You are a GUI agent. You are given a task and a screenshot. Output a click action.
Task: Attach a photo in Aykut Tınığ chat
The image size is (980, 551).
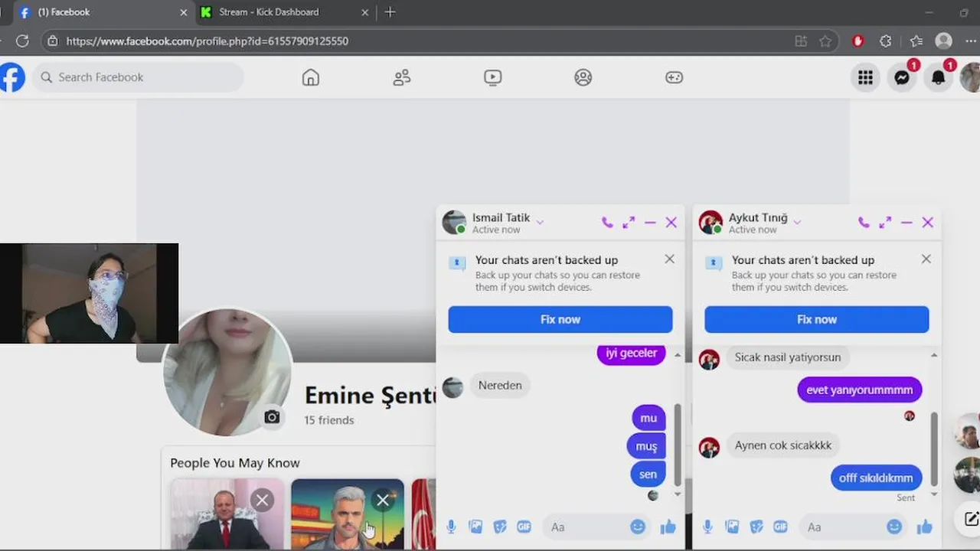732,527
